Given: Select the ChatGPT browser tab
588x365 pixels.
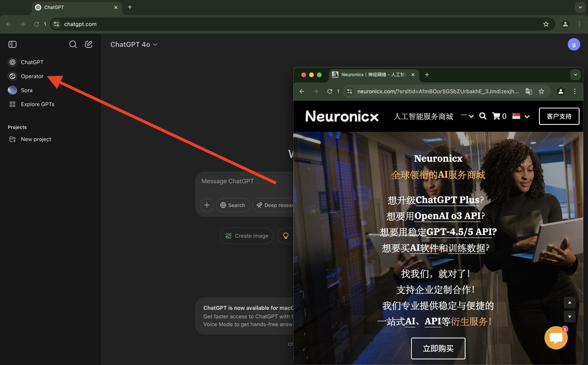Looking at the screenshot, I should coord(77,7).
